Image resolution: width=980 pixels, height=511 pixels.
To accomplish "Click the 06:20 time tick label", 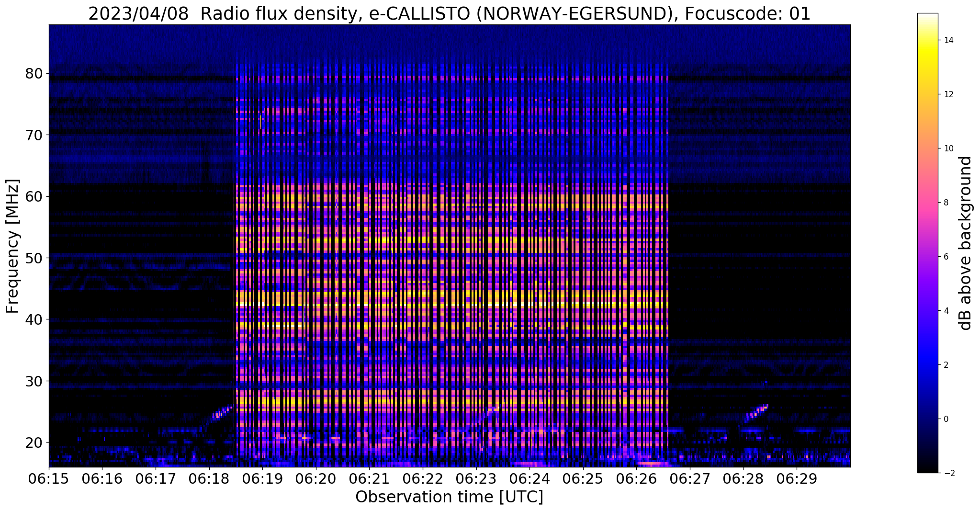I will (x=316, y=478).
